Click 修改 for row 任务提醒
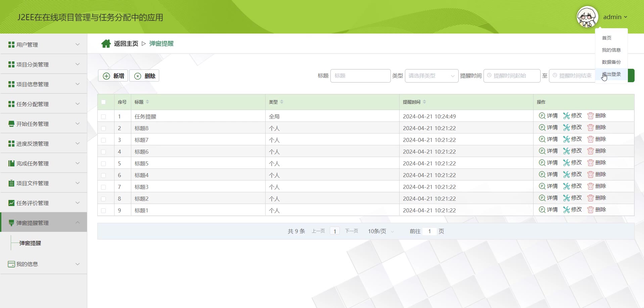Viewport: 644px width, 308px height. tap(572, 116)
